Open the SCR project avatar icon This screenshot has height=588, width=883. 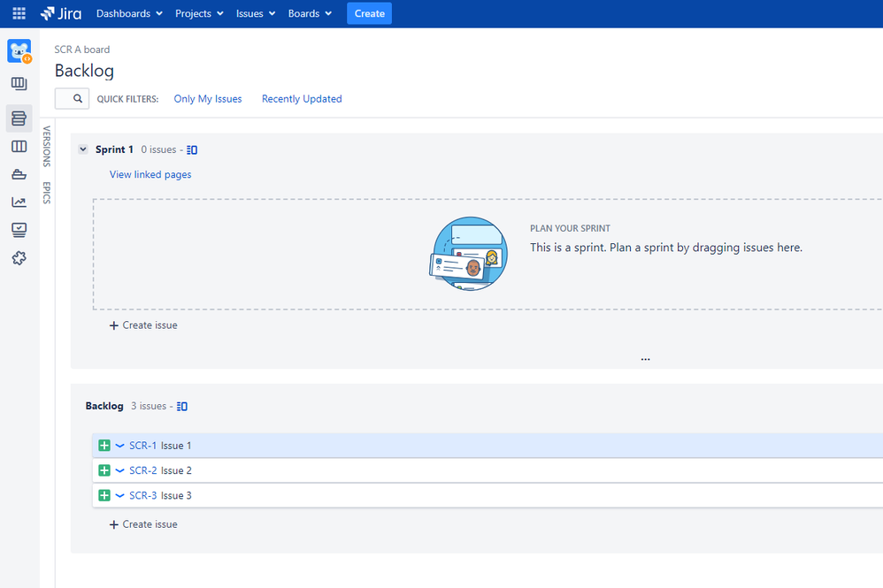(x=19, y=51)
